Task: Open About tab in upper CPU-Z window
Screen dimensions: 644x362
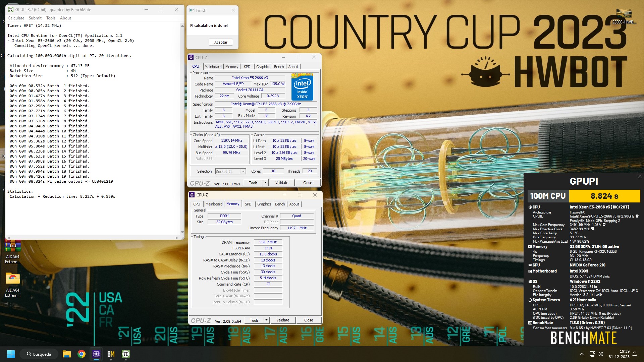Action: point(293,67)
